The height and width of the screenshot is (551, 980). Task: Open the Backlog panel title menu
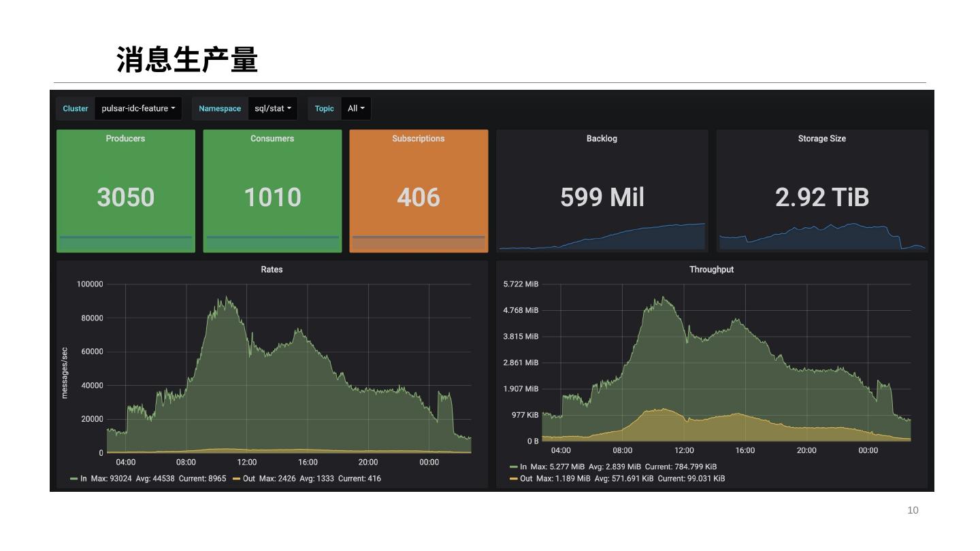point(602,138)
